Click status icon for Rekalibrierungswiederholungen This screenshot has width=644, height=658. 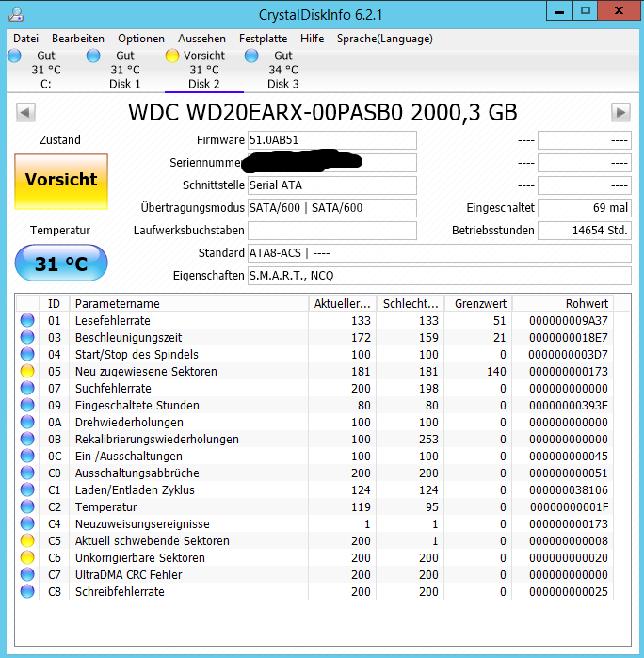pos(27,439)
